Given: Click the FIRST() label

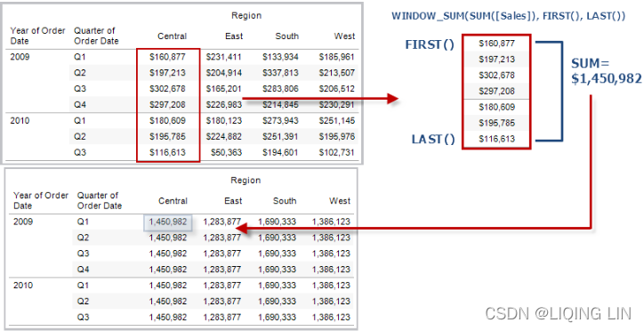Looking at the screenshot, I should point(430,44).
